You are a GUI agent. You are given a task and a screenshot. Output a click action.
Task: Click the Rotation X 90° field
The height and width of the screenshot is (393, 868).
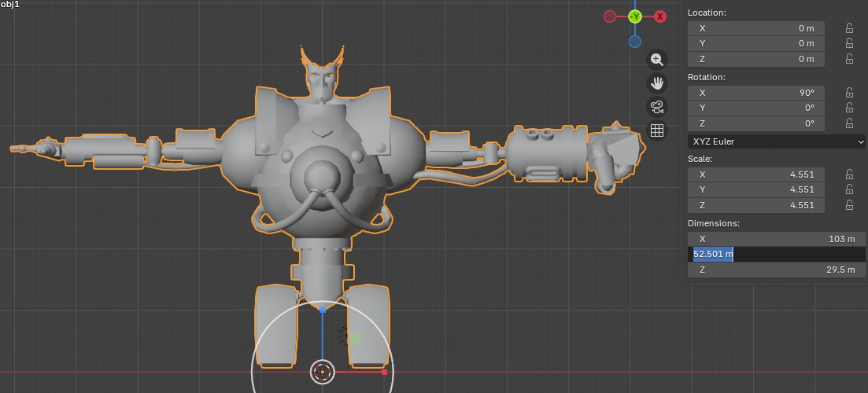(x=755, y=93)
